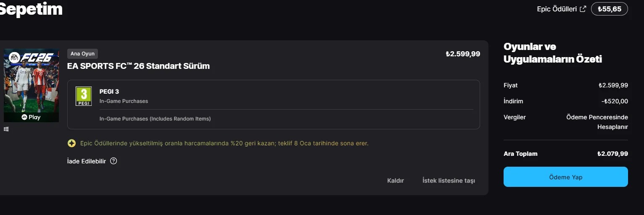This screenshot has width=644, height=215.
Task: Click the ₺55,65 rewards balance pill
Action: coord(609,9)
